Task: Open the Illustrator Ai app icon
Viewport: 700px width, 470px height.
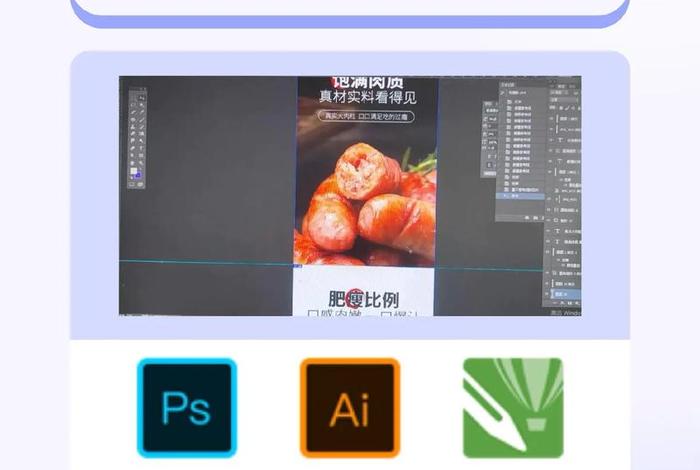Action: point(350,408)
